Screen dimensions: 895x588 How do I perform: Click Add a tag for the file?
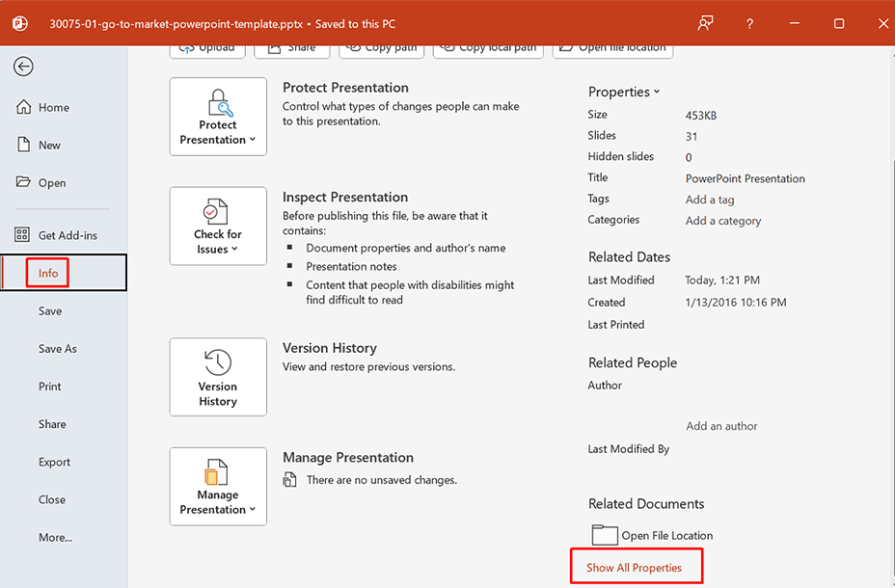point(710,199)
